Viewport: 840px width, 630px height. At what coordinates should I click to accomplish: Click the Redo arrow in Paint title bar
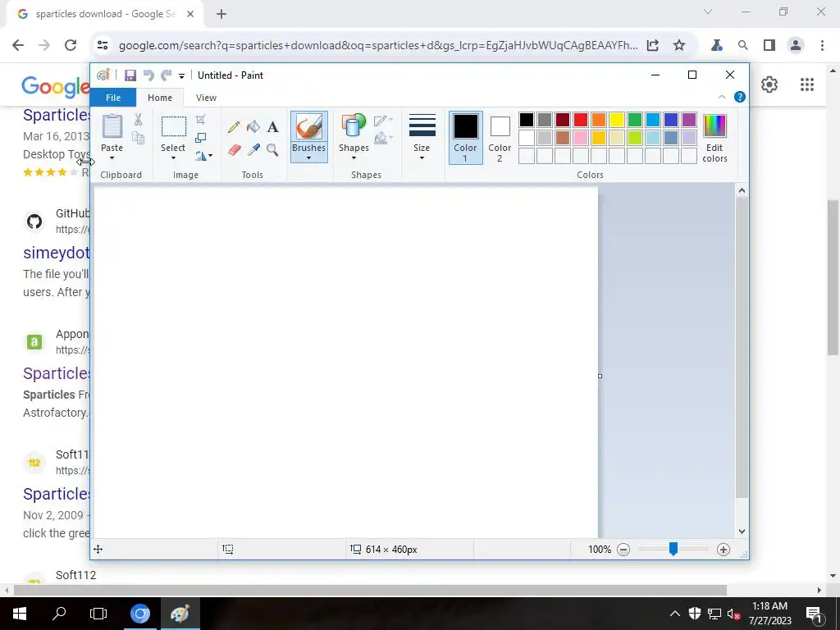pyautogui.click(x=167, y=75)
